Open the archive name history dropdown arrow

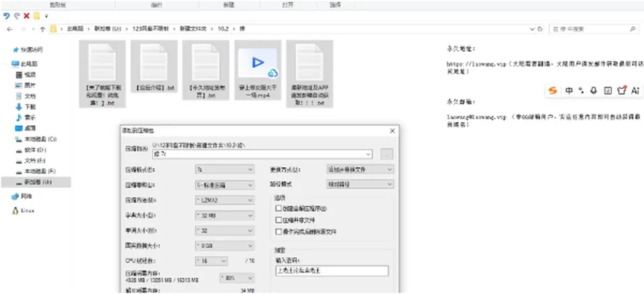pos(368,154)
